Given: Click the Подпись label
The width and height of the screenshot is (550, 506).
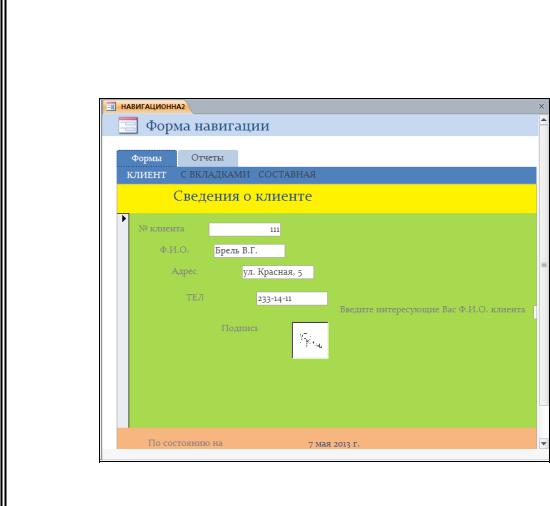Looking at the screenshot, I should point(240,328).
